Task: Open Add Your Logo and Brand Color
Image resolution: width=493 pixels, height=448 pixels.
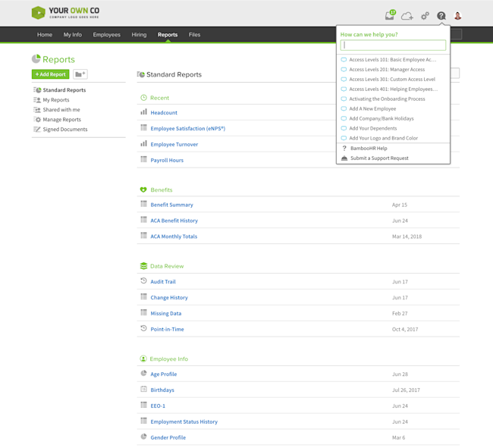Action: click(x=383, y=138)
